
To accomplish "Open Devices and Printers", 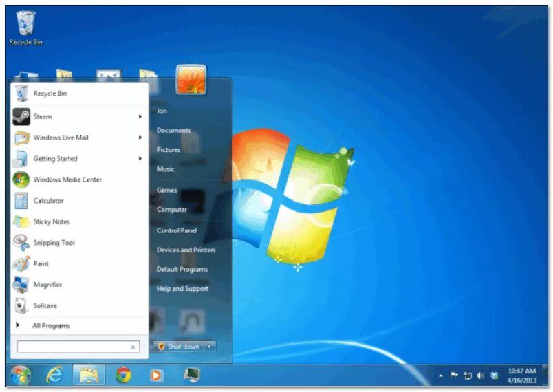I will pyautogui.click(x=186, y=250).
